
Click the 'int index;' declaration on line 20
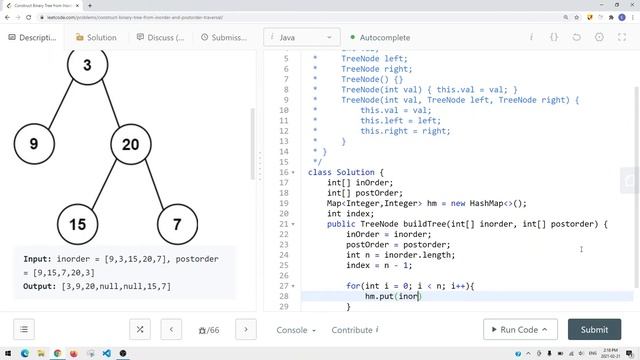pyautogui.click(x=350, y=213)
